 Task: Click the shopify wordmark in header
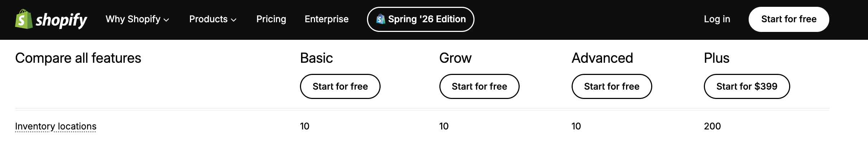coord(61,20)
